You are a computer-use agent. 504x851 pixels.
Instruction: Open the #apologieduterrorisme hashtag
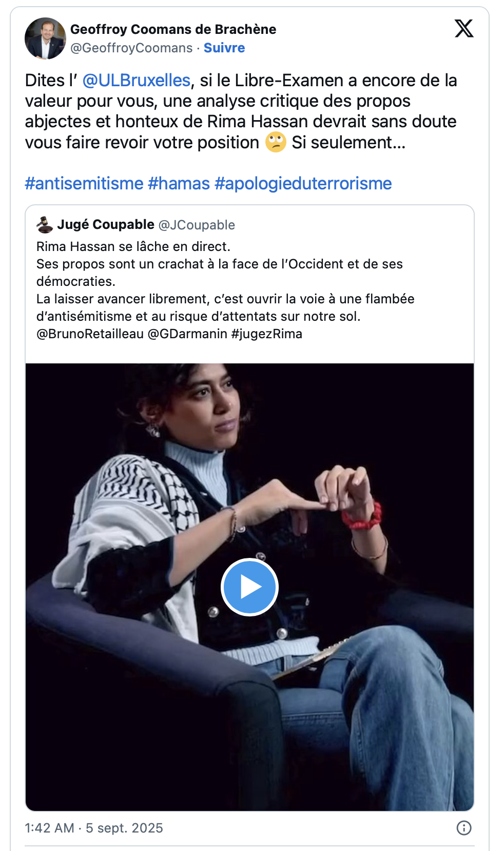pyautogui.click(x=303, y=183)
